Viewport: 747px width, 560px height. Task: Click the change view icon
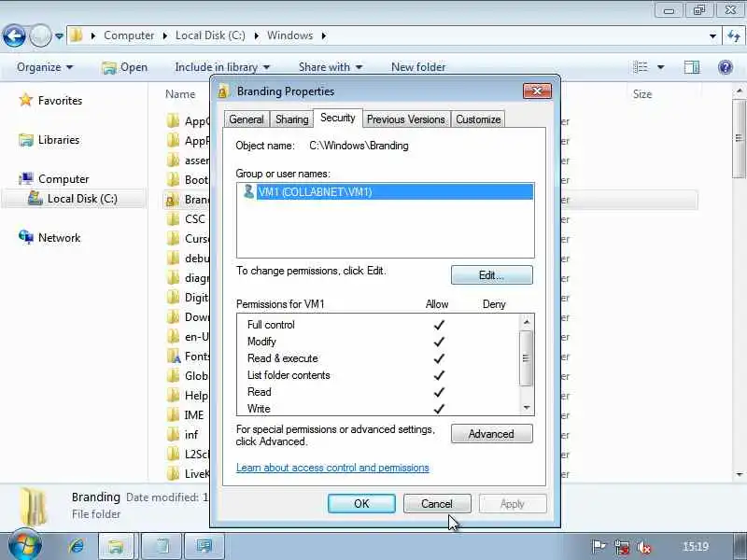[x=641, y=67]
